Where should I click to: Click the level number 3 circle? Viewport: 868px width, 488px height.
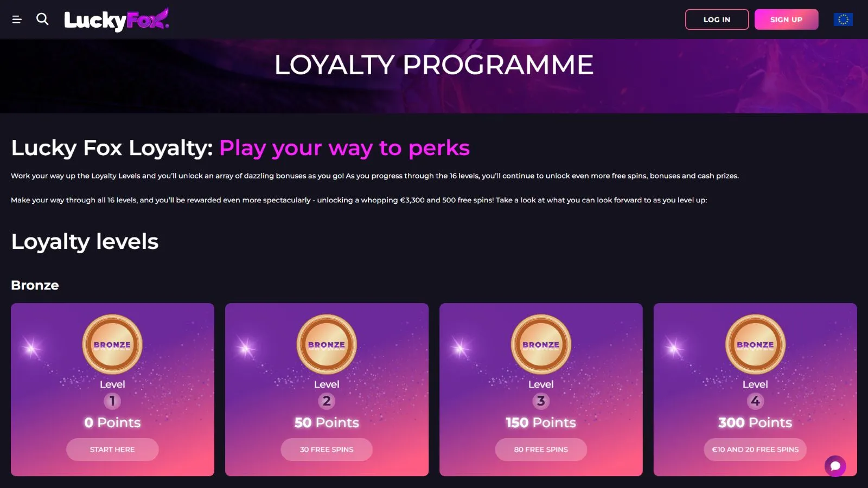[541, 401]
